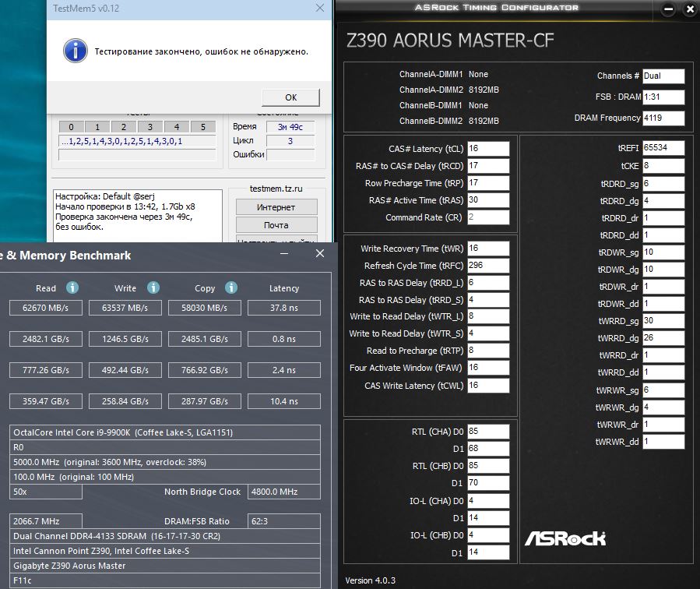700x589 pixels.
Task: Click the FSB : DRAM ratio field
Action: point(663,97)
